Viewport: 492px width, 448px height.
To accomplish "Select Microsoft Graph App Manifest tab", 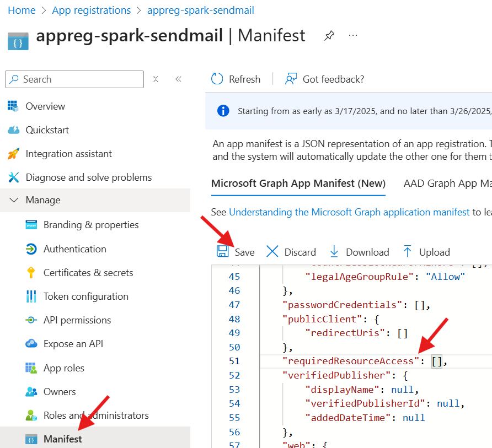I will coord(298,183).
